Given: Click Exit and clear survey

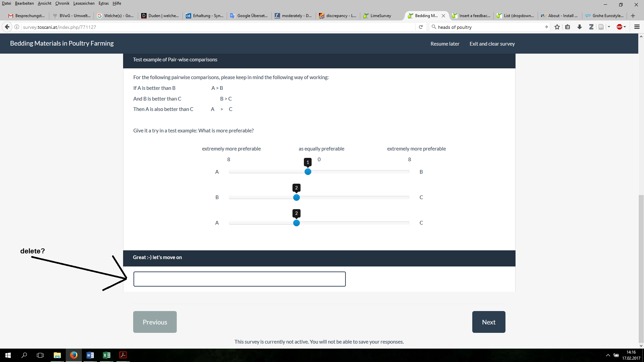Looking at the screenshot, I should (x=492, y=44).
